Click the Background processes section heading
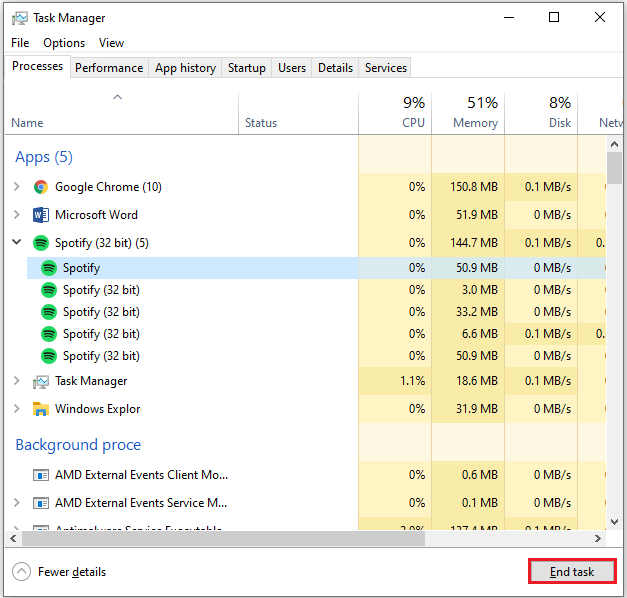The height and width of the screenshot is (598, 627). click(x=78, y=445)
